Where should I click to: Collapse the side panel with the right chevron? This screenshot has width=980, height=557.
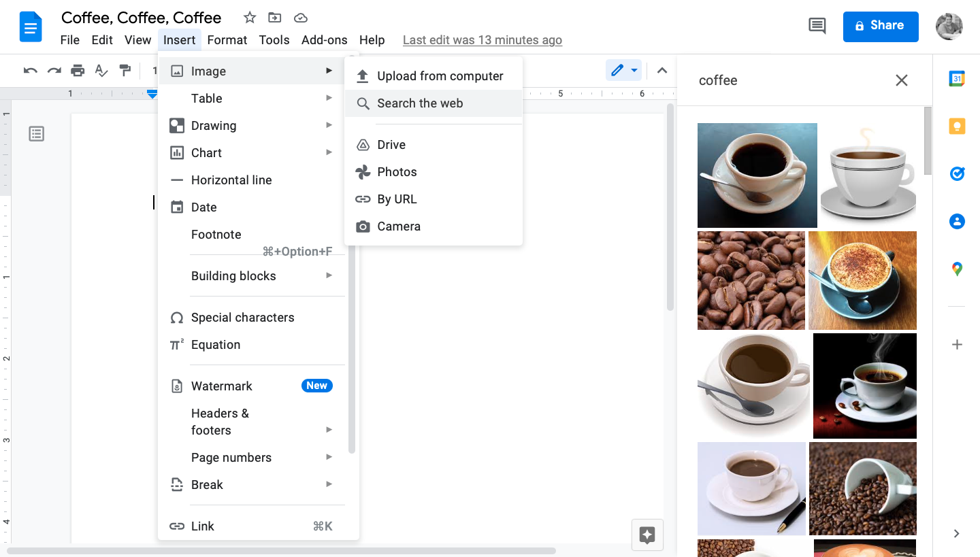point(956,533)
